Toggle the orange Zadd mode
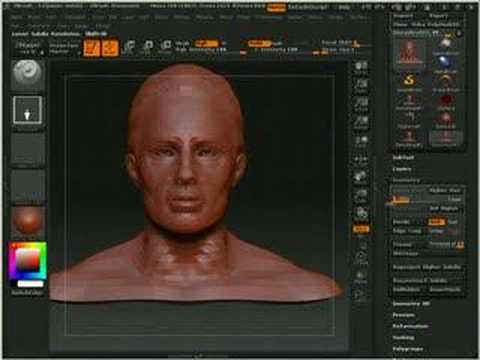The width and height of the screenshot is (480, 360). 259,43
